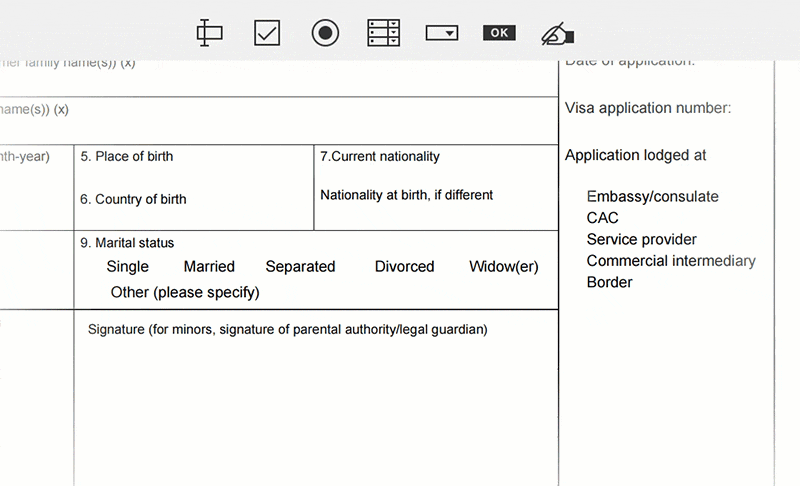Image resolution: width=800 pixels, height=486 pixels.
Task: Click the 'Commercial intermediary' option text
Action: click(x=671, y=261)
